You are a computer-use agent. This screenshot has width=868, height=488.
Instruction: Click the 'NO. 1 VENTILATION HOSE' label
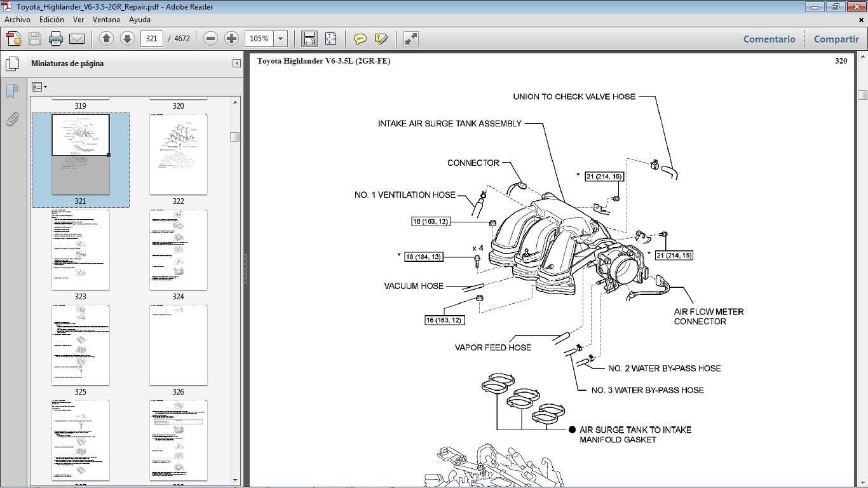[x=405, y=195]
